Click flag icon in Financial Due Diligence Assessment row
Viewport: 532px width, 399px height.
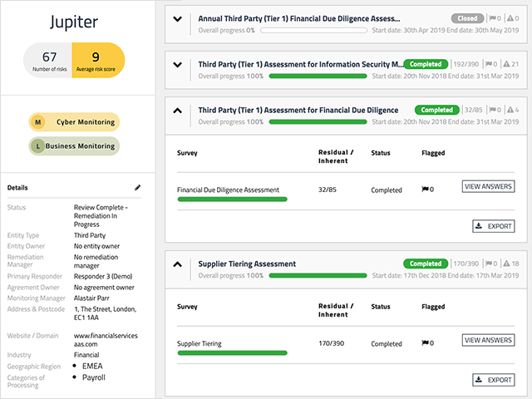(x=426, y=190)
